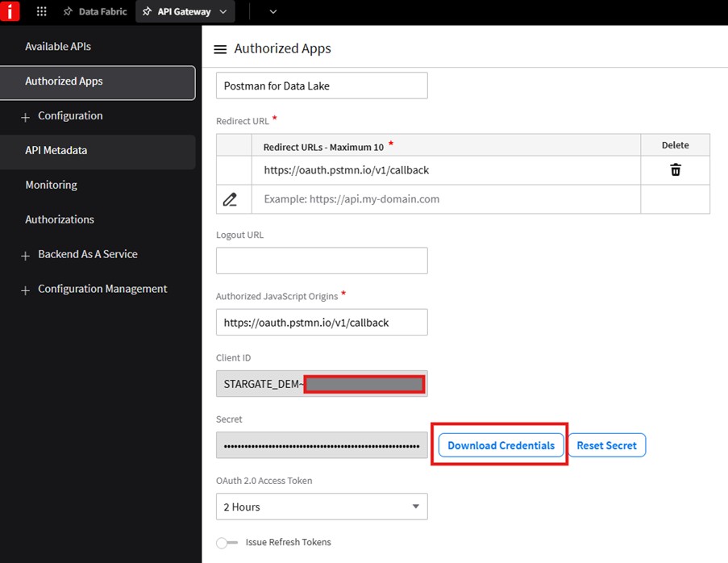Expand Configuration Management section
The height and width of the screenshot is (563, 728).
click(25, 290)
